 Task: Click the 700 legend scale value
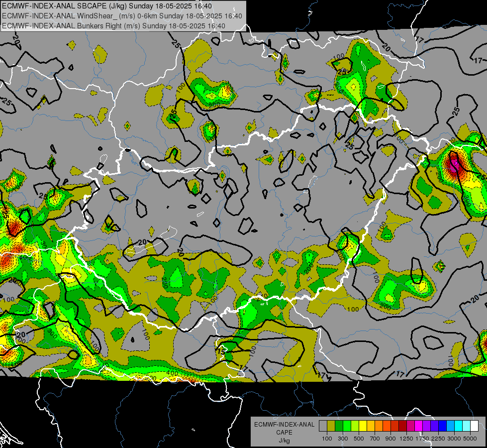point(375,439)
